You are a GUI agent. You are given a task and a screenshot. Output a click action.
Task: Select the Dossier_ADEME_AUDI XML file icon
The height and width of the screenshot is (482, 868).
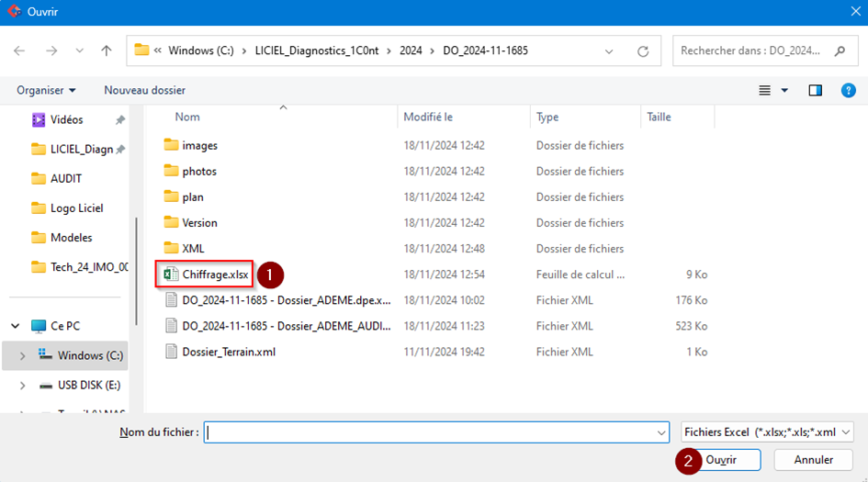coord(171,326)
